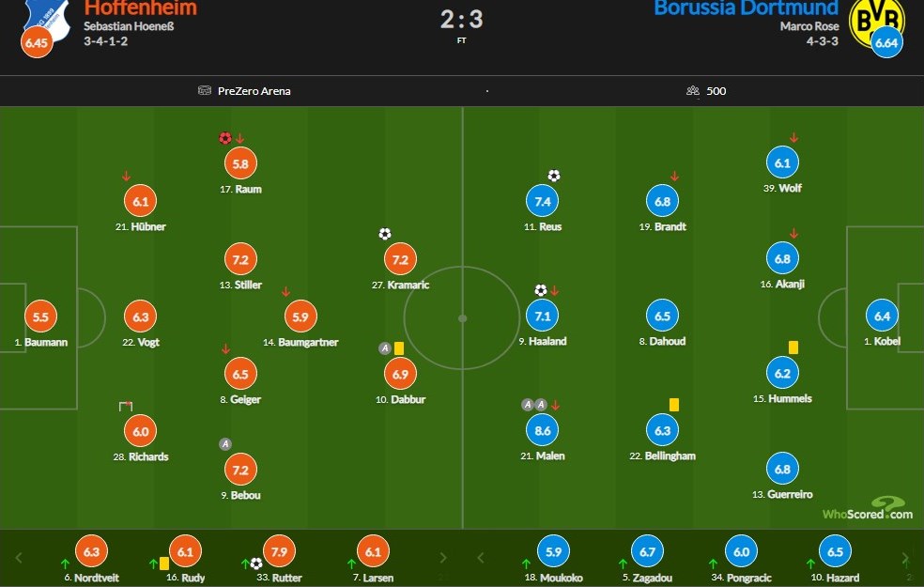Click the stadium icon beside PreZero Arena
924x587 pixels.
[x=205, y=91]
